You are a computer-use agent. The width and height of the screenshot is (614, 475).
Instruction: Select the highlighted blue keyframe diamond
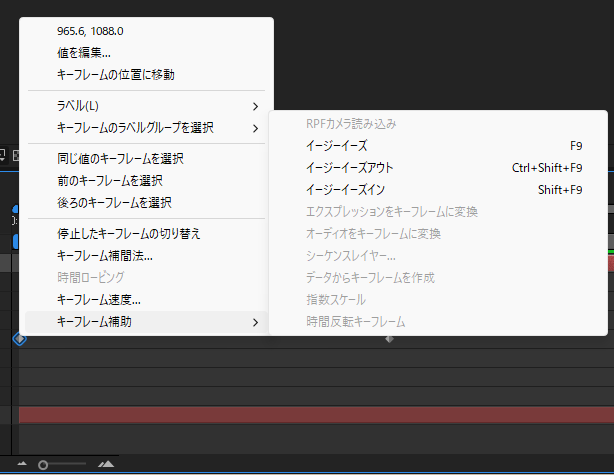click(18, 339)
